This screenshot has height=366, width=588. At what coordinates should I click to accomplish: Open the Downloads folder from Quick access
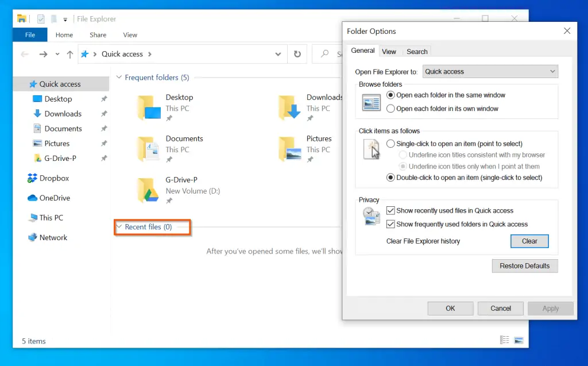click(x=61, y=113)
